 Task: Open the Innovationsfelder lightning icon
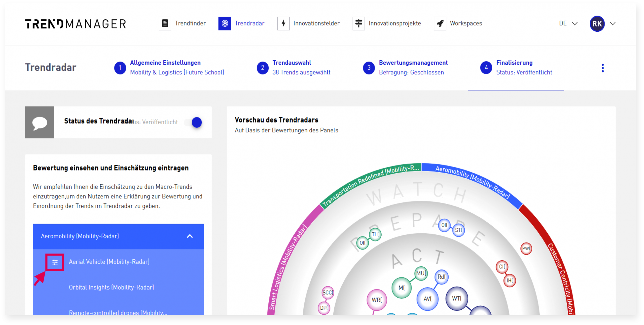[x=283, y=23]
